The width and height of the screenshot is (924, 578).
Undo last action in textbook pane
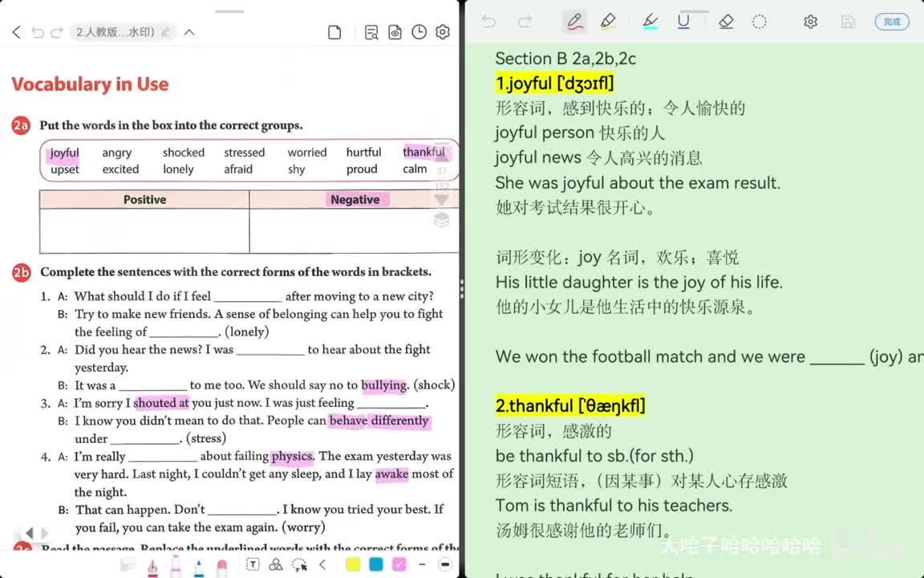[38, 32]
